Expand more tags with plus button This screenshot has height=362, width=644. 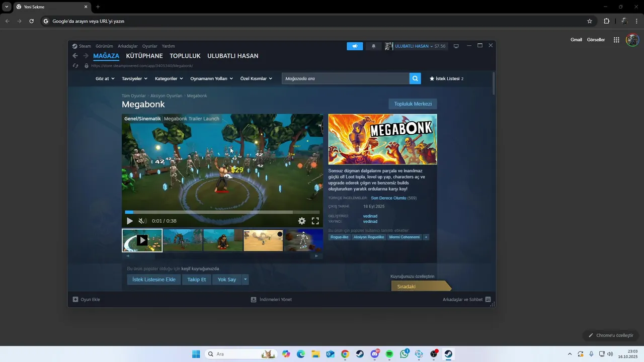[426, 237]
